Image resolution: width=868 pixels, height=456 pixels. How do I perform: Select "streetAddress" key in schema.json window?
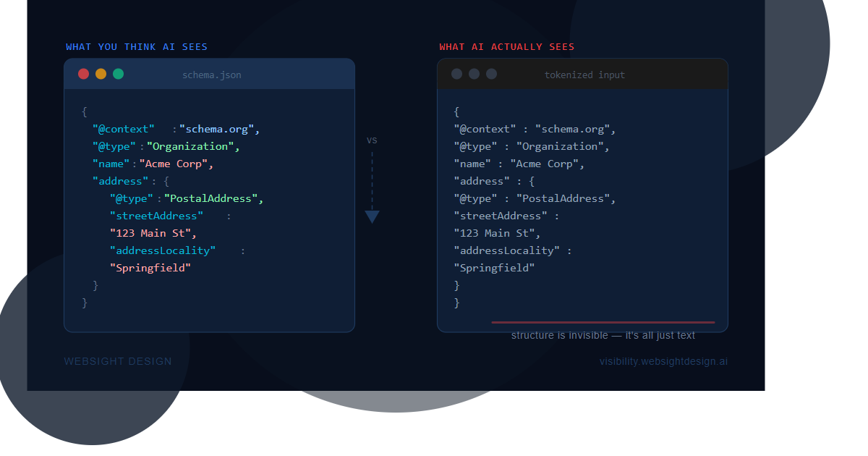[x=157, y=216]
